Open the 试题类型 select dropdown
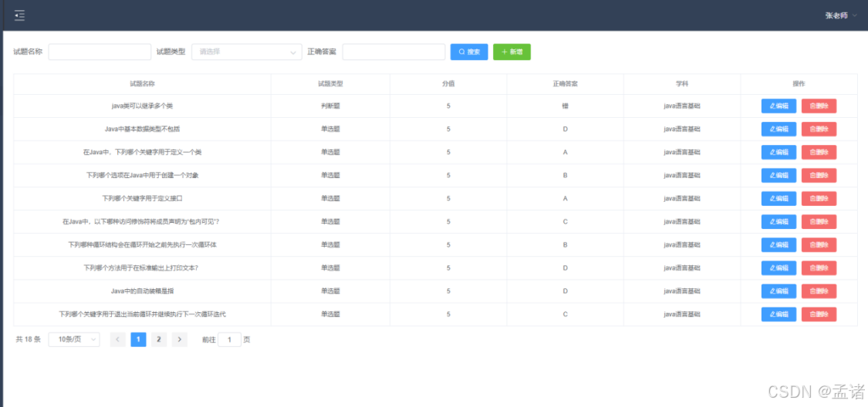 tap(247, 52)
